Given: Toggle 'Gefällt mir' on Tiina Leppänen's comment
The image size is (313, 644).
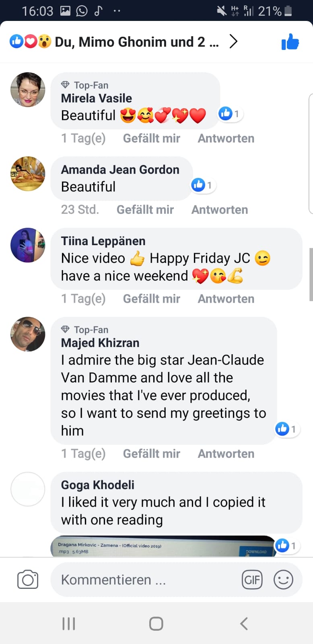Looking at the screenshot, I should click(152, 299).
